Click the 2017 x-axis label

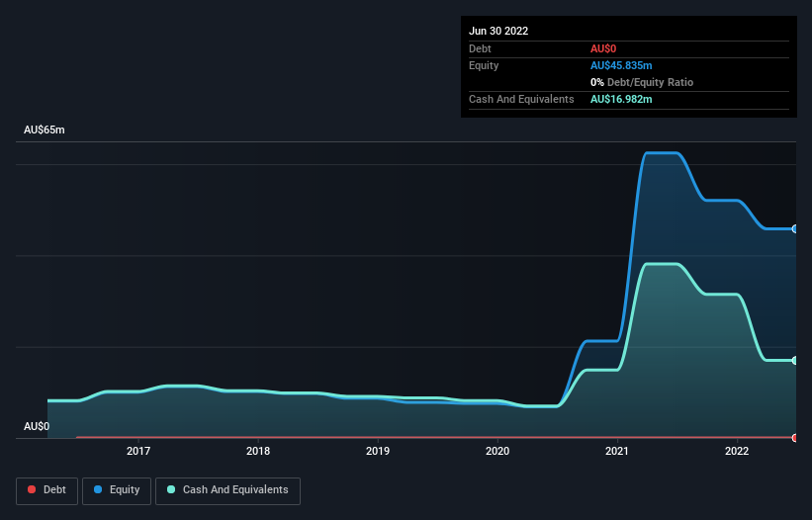coord(138,451)
